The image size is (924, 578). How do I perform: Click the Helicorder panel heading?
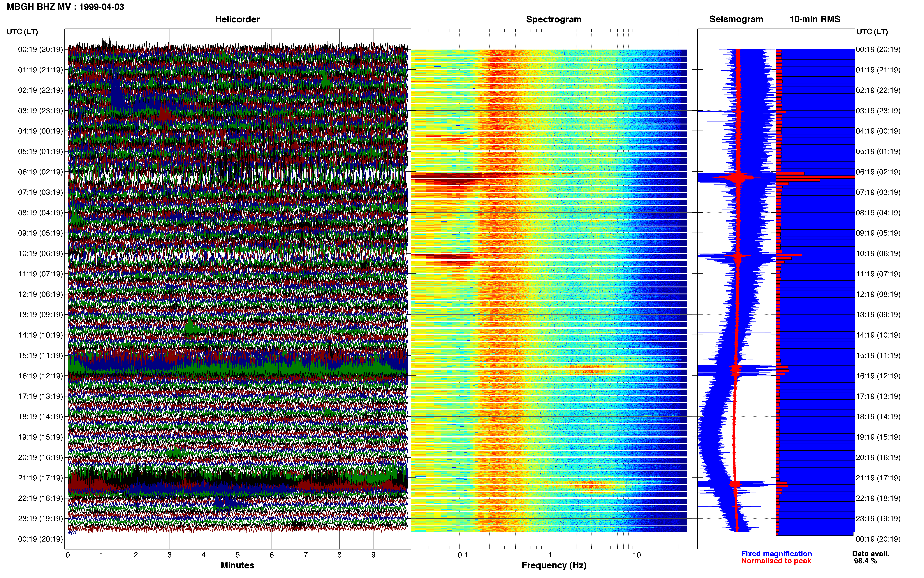pyautogui.click(x=237, y=20)
